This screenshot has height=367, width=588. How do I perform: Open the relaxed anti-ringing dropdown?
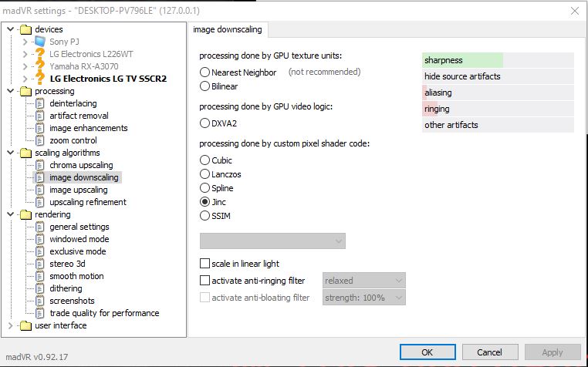pyautogui.click(x=363, y=281)
